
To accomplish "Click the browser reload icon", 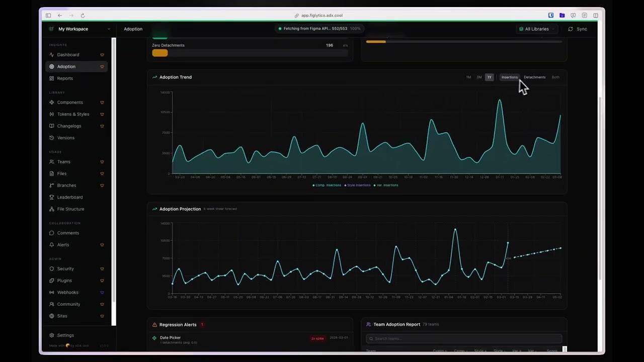I will point(83,16).
